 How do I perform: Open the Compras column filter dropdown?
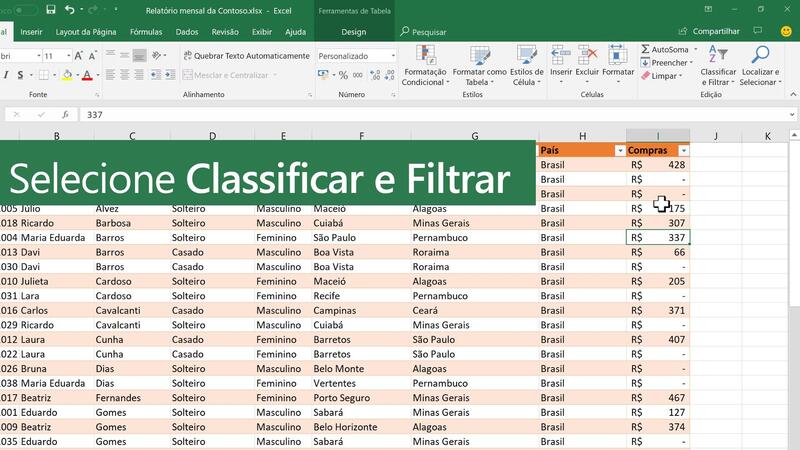(x=683, y=150)
